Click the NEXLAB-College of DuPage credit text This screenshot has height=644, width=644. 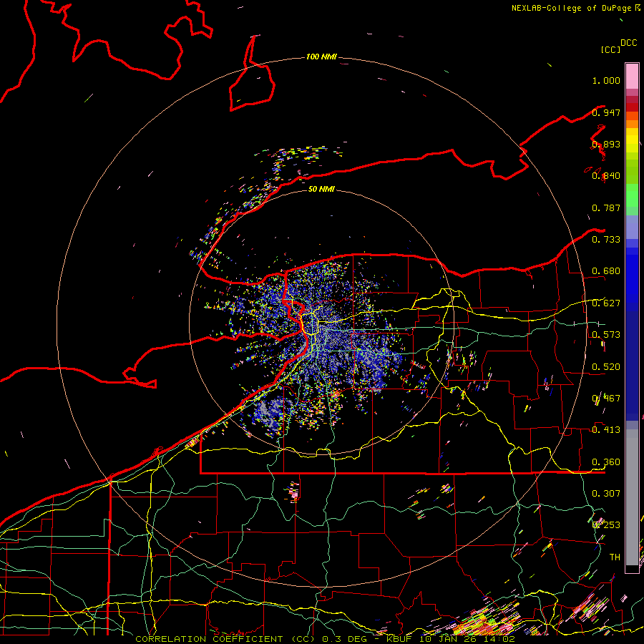click(571, 8)
